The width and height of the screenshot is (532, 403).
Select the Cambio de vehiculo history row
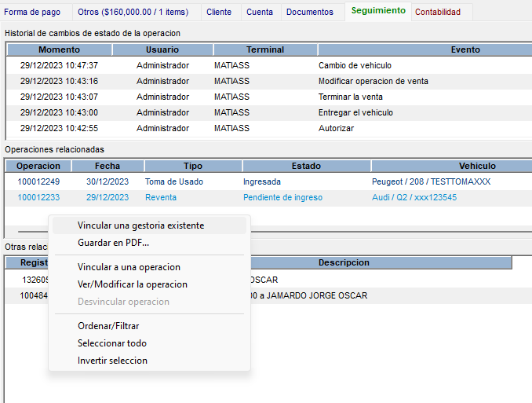pos(355,65)
